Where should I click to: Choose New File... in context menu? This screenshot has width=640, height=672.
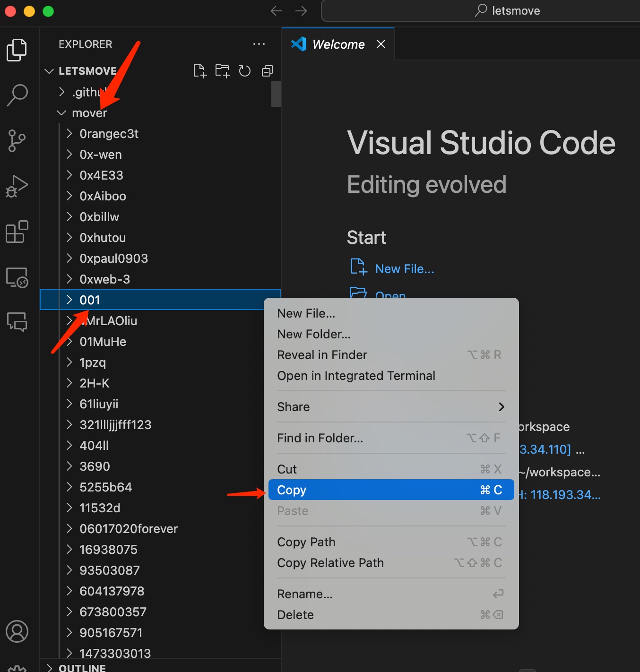[391, 313]
